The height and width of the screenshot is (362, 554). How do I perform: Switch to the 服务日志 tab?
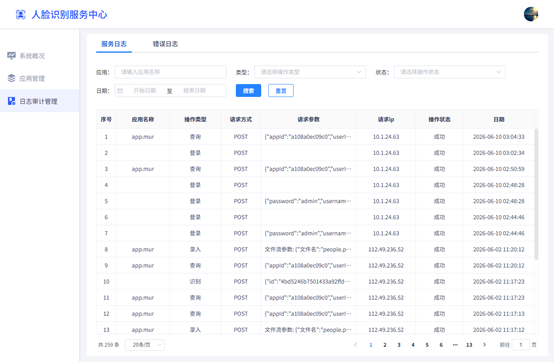114,44
